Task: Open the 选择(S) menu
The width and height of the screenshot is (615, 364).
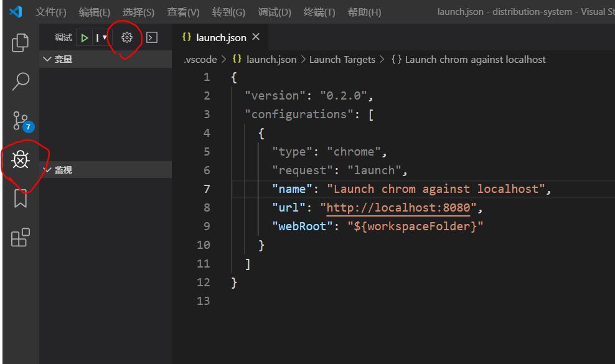Action: [x=138, y=12]
